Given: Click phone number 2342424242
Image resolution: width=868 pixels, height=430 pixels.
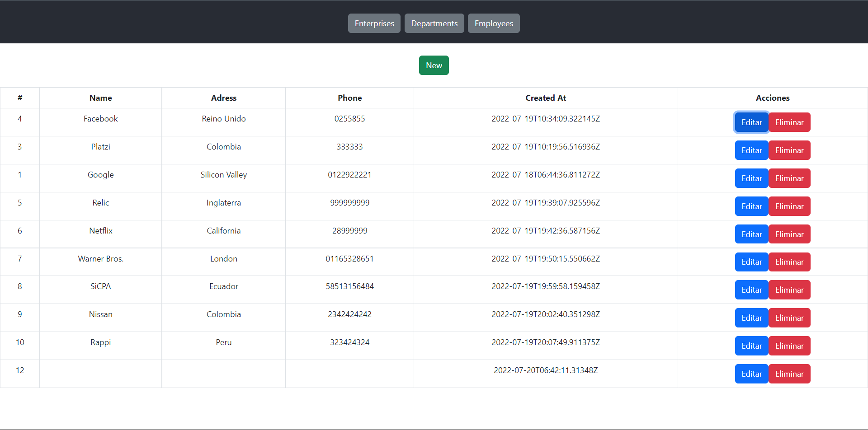Looking at the screenshot, I should tap(349, 314).
